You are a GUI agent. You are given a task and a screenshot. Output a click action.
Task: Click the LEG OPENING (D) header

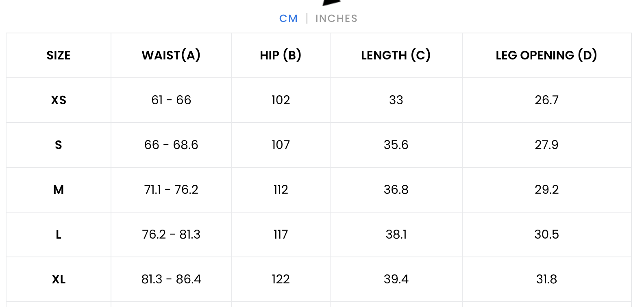tap(546, 55)
